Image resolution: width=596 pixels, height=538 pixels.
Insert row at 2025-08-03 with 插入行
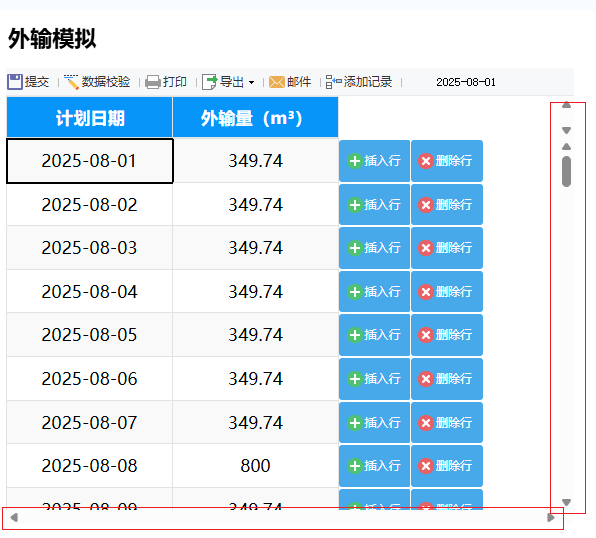(374, 248)
